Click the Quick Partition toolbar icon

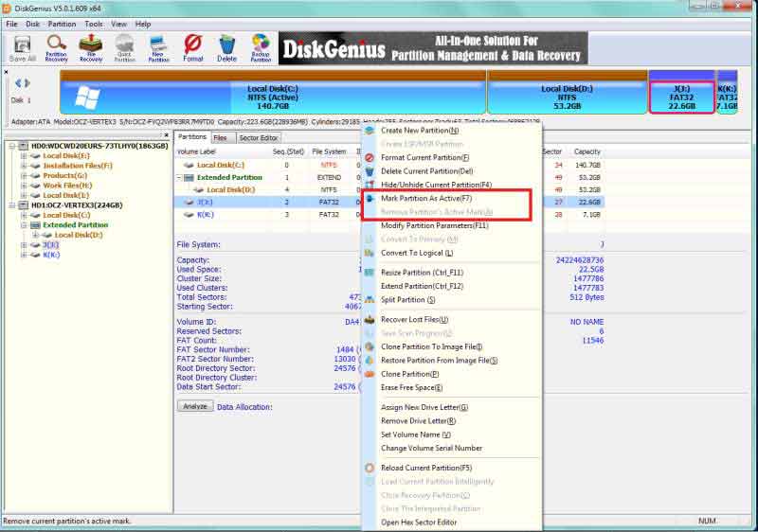pyautogui.click(x=125, y=49)
